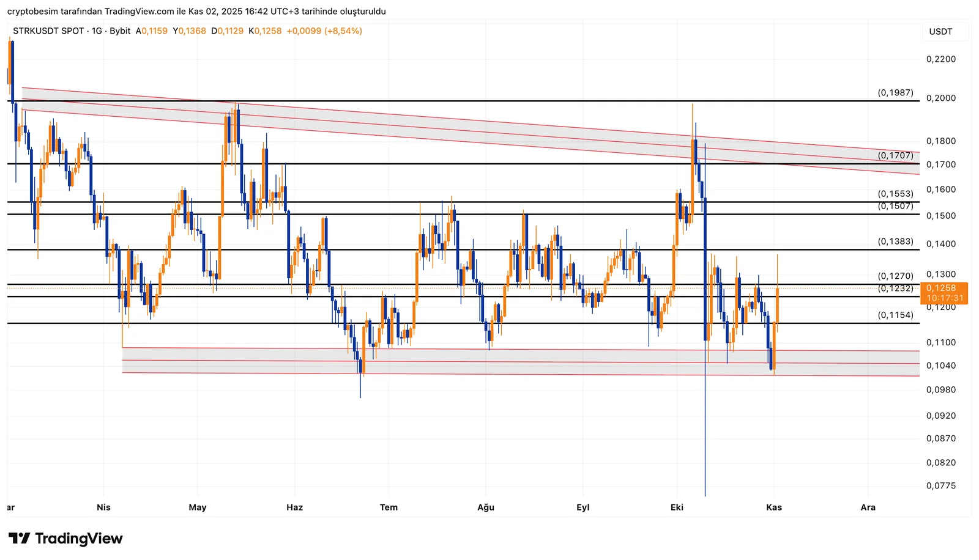Click the Ara month on time axis
979x560 pixels.
(x=868, y=507)
